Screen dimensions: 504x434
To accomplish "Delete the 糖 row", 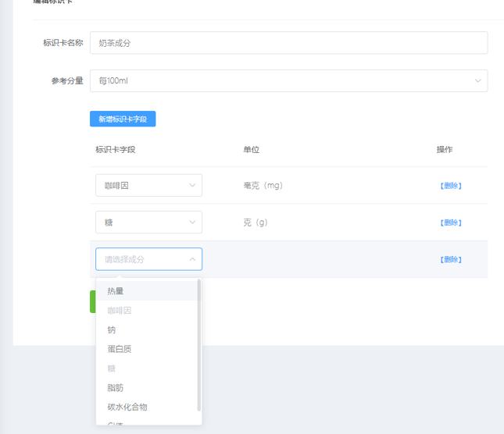I will pos(451,222).
